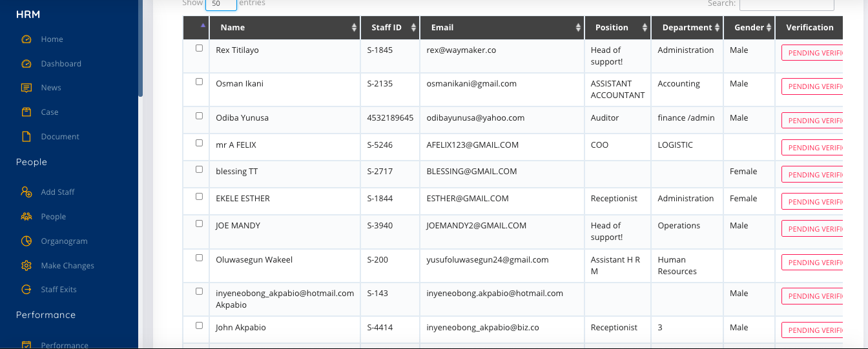Click the News icon in sidebar
Viewport: 868px width, 349px height.
pyautogui.click(x=26, y=88)
